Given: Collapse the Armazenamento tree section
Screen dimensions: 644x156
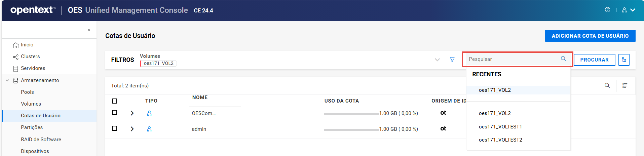Looking at the screenshot, I should click(7, 80).
